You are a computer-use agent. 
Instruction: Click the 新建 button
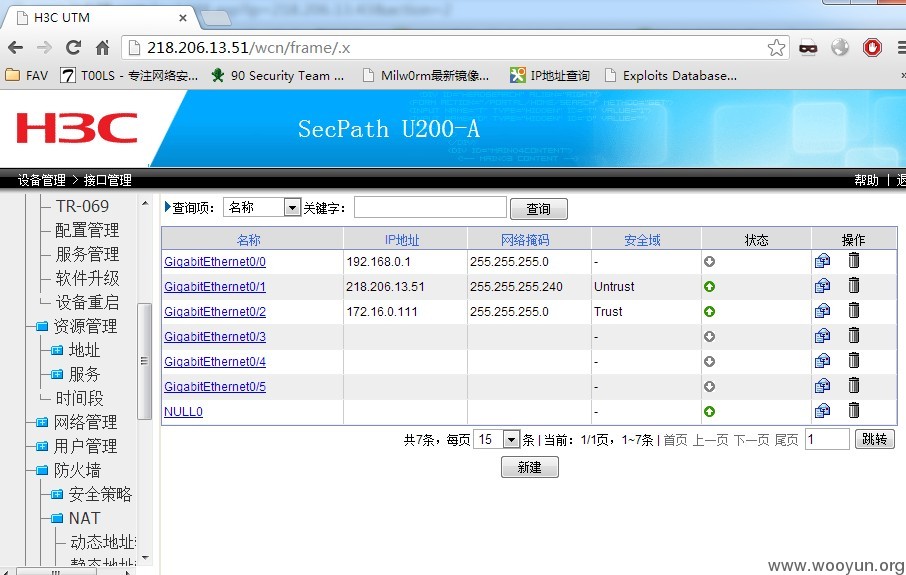coord(529,467)
